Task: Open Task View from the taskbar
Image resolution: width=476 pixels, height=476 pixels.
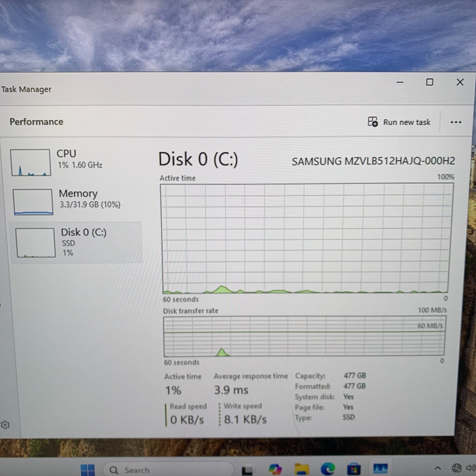Action: tap(247, 470)
